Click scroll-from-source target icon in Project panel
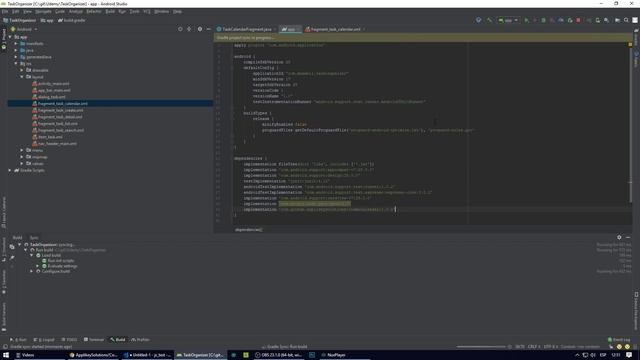Screen dimensions: 640x360 [x=180, y=29]
